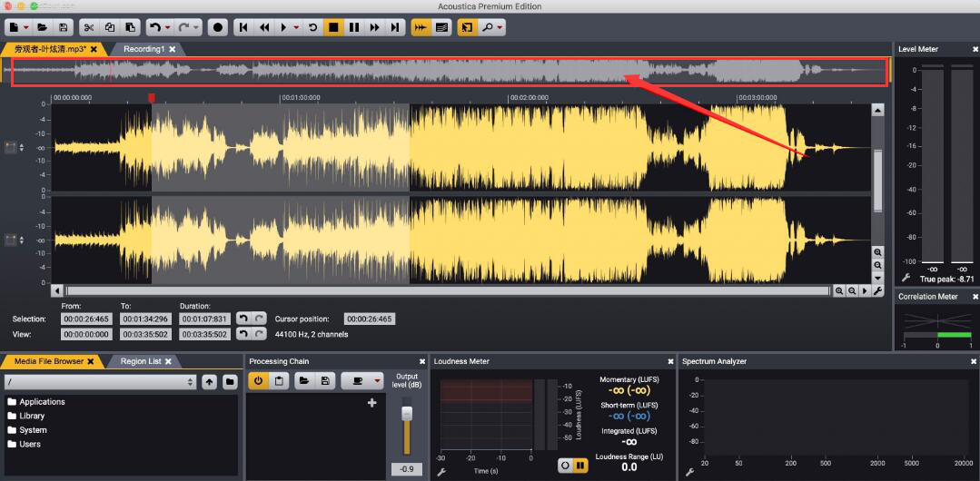
Task: Click the Output level slider handle
Action: pos(407,414)
